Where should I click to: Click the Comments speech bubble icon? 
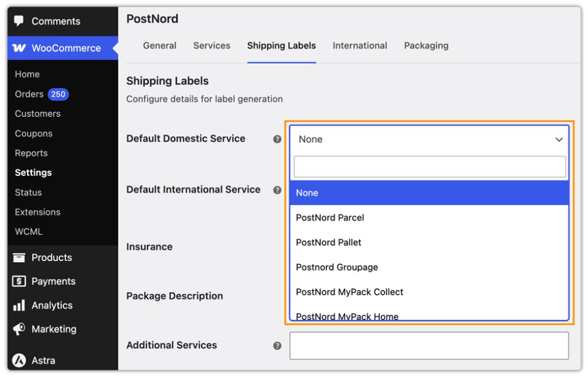point(19,20)
